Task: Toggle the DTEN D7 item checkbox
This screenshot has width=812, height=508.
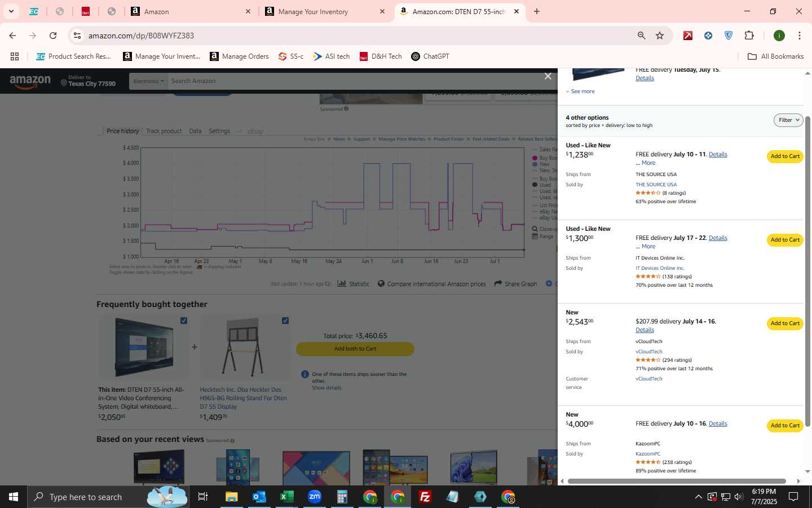Action: click(184, 321)
